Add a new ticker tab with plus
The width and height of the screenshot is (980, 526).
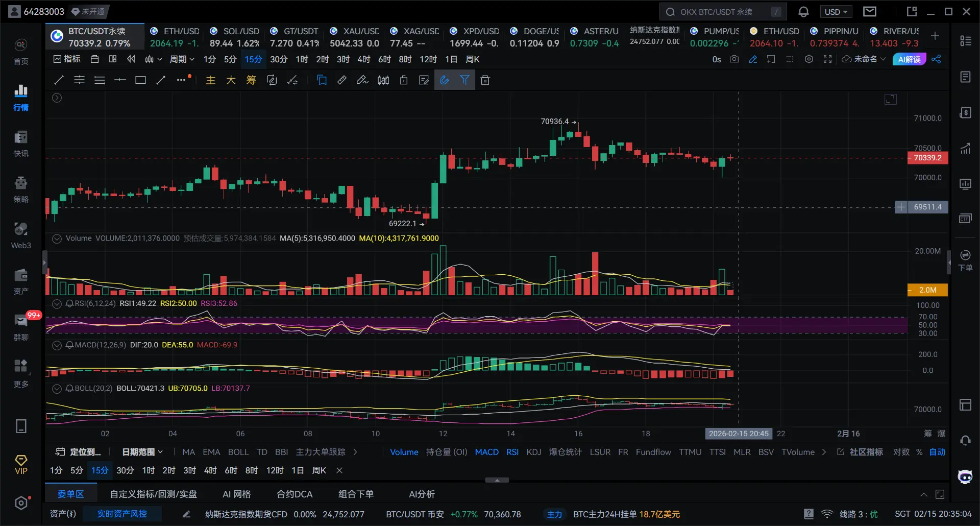tap(935, 36)
